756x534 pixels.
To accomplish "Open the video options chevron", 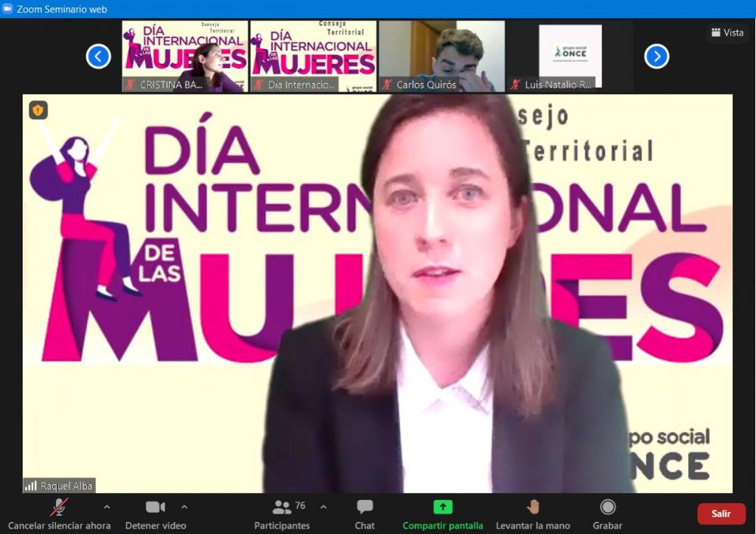I will (x=182, y=507).
